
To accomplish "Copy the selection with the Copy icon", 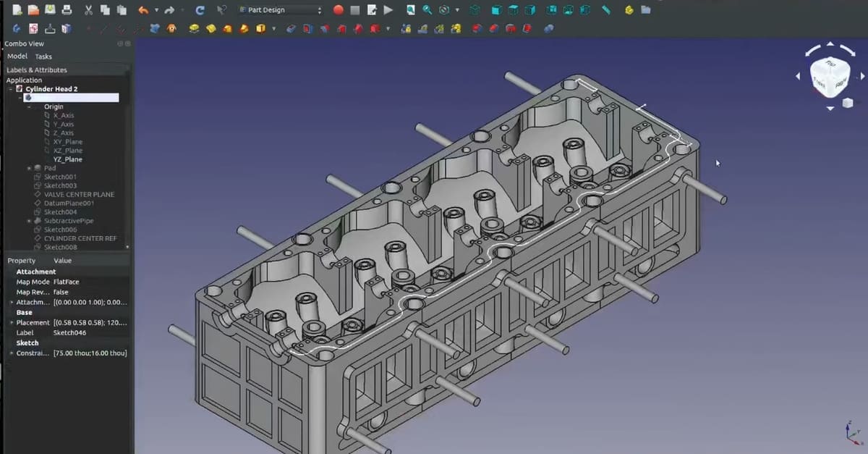I will [105, 10].
